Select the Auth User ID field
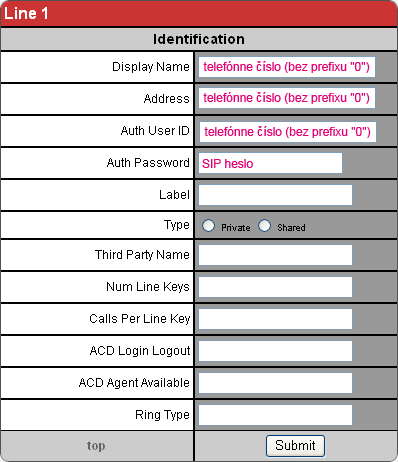Viewport: 398px width, 462px height. tap(288, 132)
